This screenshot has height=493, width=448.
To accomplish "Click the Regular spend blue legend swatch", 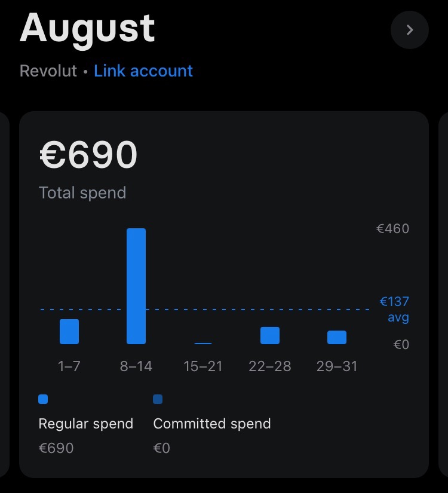I will point(43,399).
